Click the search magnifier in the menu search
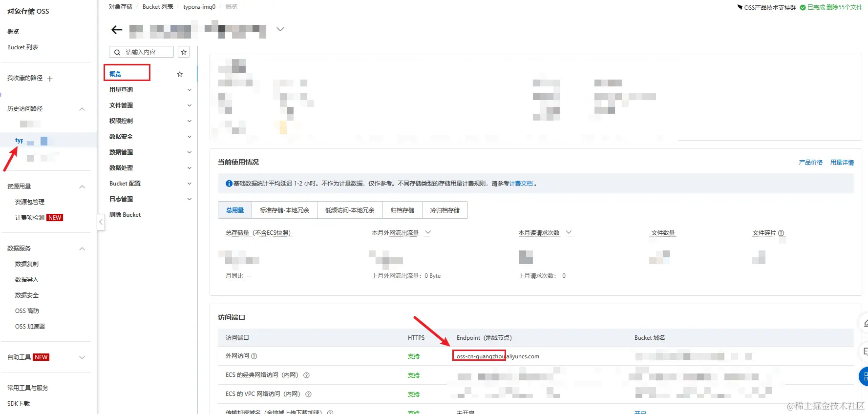 point(117,52)
